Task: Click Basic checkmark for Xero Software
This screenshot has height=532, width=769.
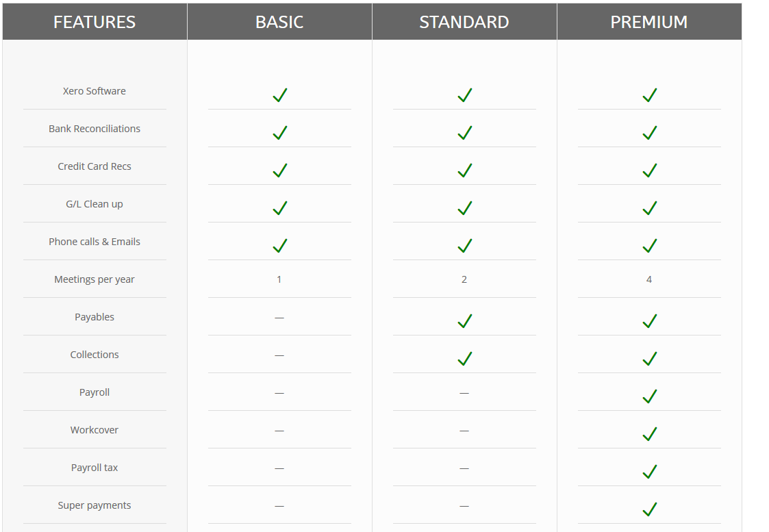Action: pyautogui.click(x=279, y=95)
